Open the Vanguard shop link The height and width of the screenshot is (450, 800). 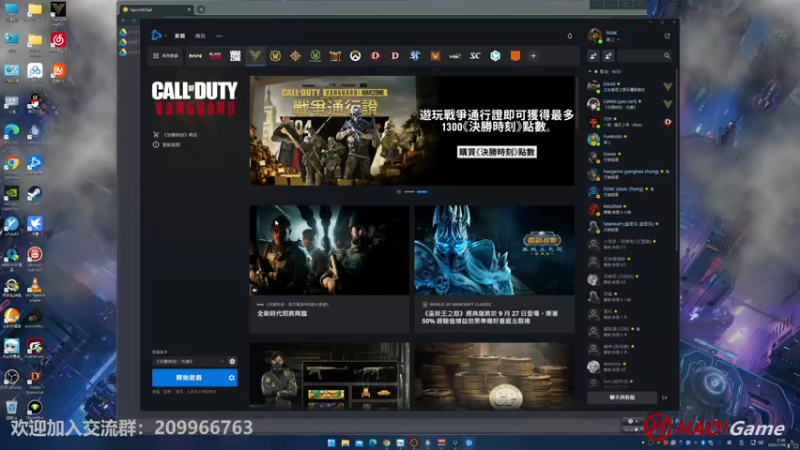(175, 135)
